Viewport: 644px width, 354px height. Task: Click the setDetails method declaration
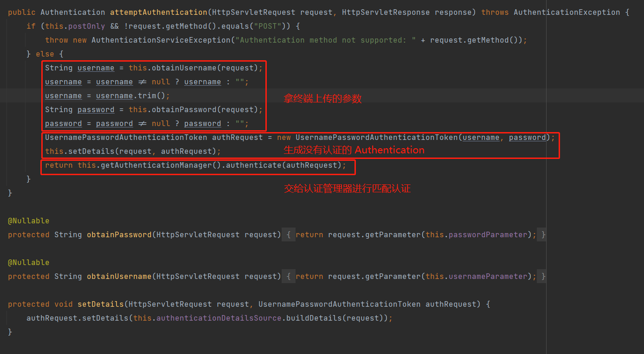click(x=101, y=304)
